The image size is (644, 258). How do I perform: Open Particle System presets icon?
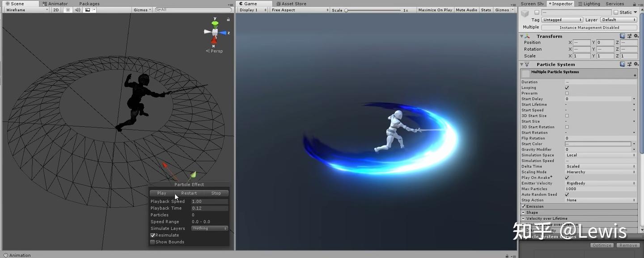(x=629, y=64)
